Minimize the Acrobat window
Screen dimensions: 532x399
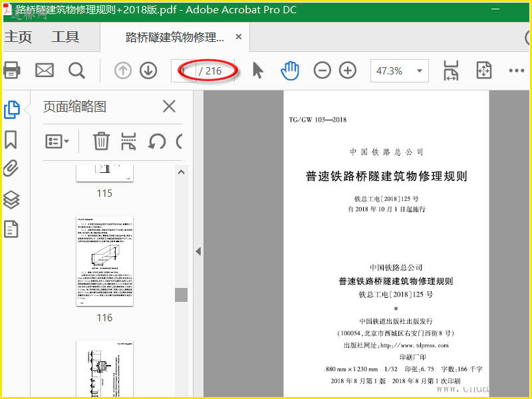pos(495,9)
